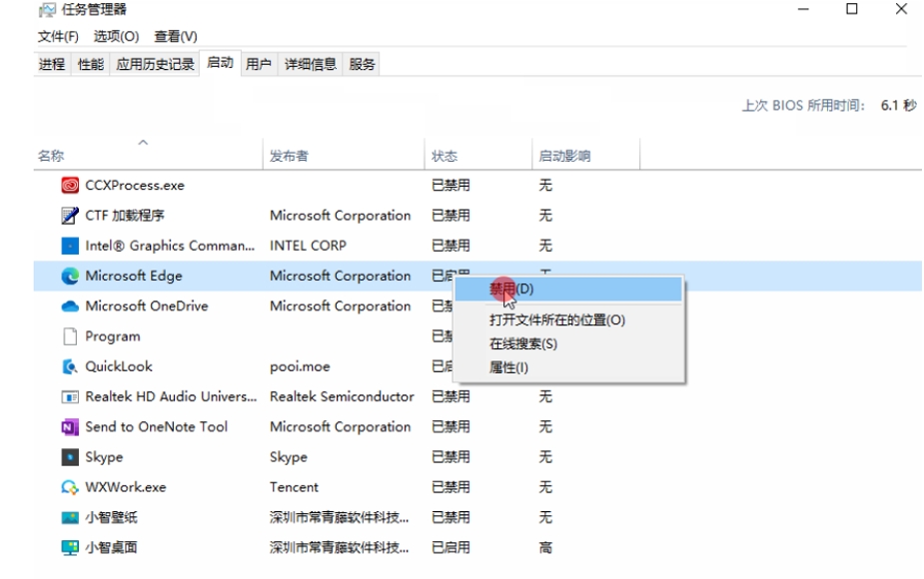
Task: Select the WXWork.exe entry name
Action: [x=126, y=487]
